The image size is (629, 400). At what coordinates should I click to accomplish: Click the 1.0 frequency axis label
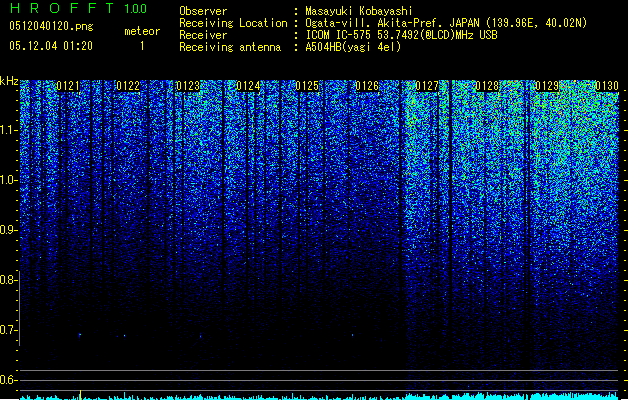pyautogui.click(x=9, y=180)
